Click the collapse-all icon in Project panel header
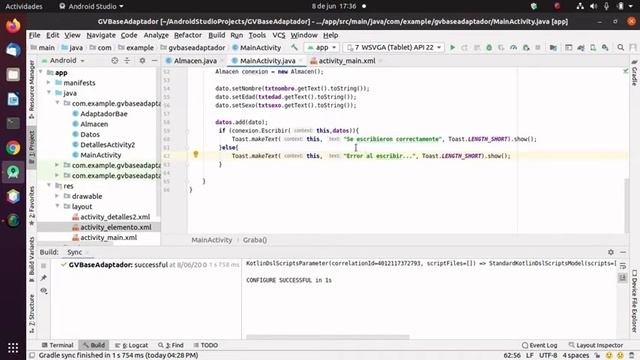This screenshot has height=360, width=640. tap(127, 60)
